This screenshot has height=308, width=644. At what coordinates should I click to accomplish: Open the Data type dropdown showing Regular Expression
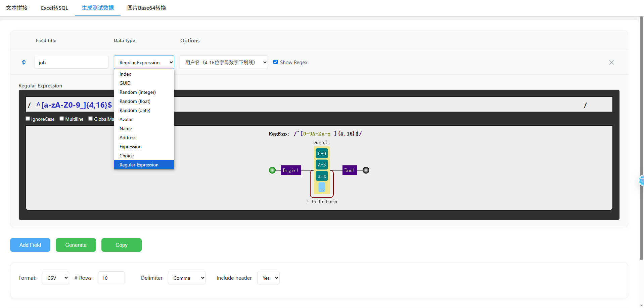(x=144, y=62)
